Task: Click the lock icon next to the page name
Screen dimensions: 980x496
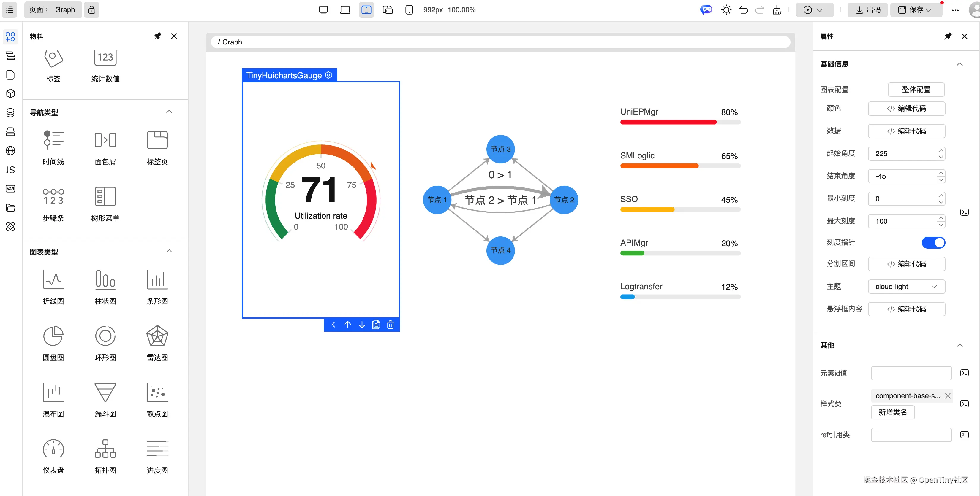Action: [92, 10]
